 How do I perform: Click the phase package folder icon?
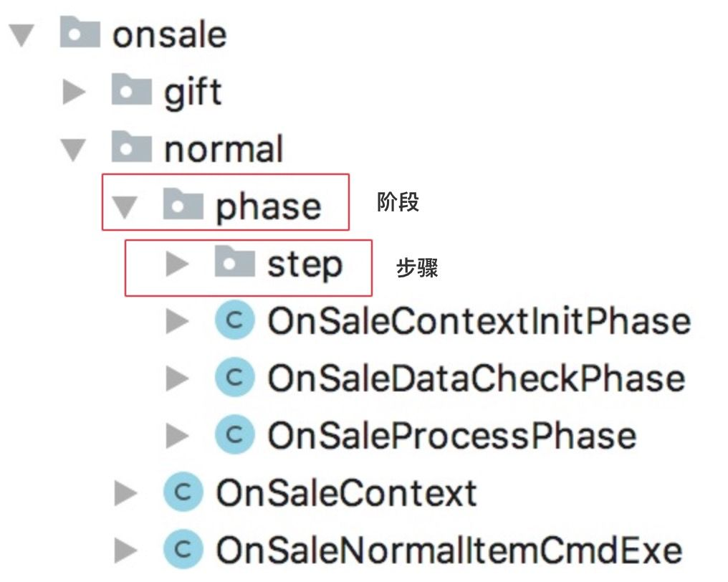click(x=183, y=204)
